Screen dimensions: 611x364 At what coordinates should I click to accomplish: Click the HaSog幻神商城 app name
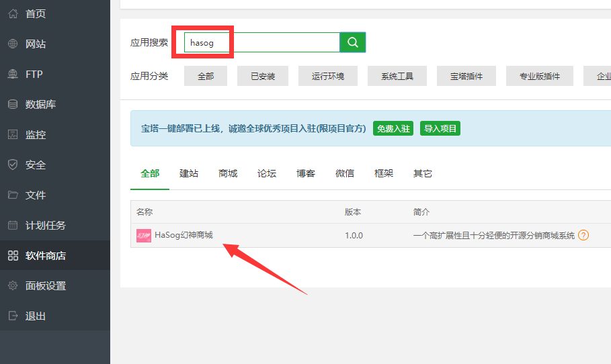click(x=184, y=235)
